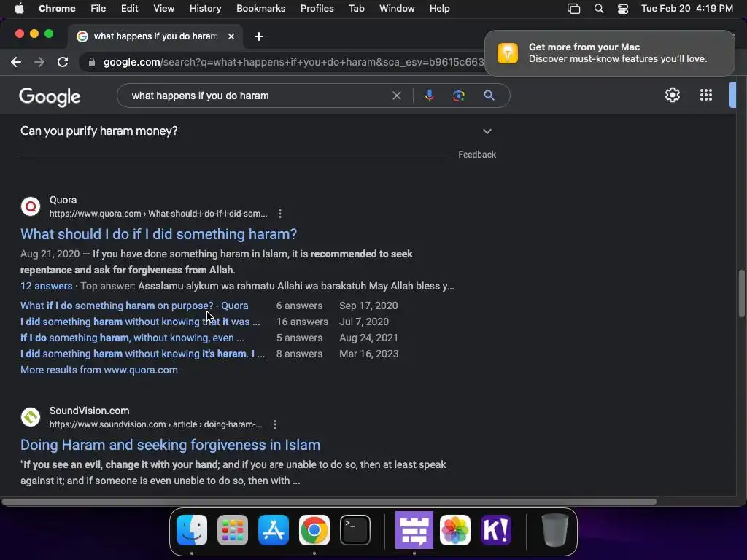This screenshot has width=747, height=560.
Task: Click the Quora favicon in results
Action: tap(31, 206)
